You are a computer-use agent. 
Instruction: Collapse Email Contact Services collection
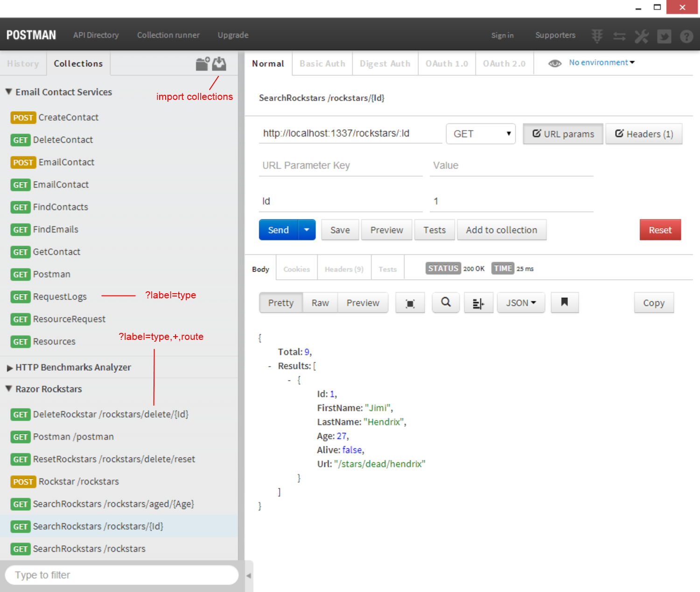(x=8, y=92)
